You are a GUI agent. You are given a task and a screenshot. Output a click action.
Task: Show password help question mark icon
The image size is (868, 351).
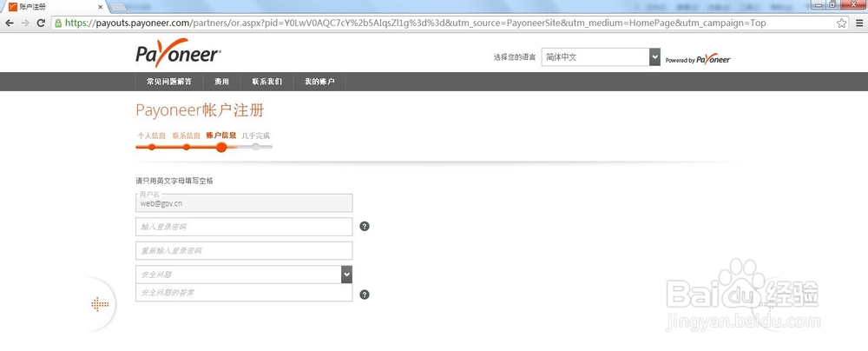(365, 226)
